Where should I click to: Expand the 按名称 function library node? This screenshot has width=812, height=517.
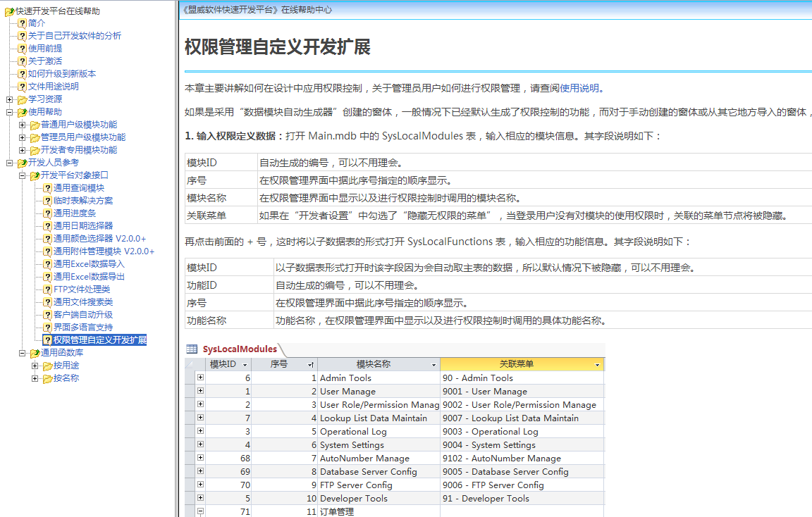pos(35,378)
